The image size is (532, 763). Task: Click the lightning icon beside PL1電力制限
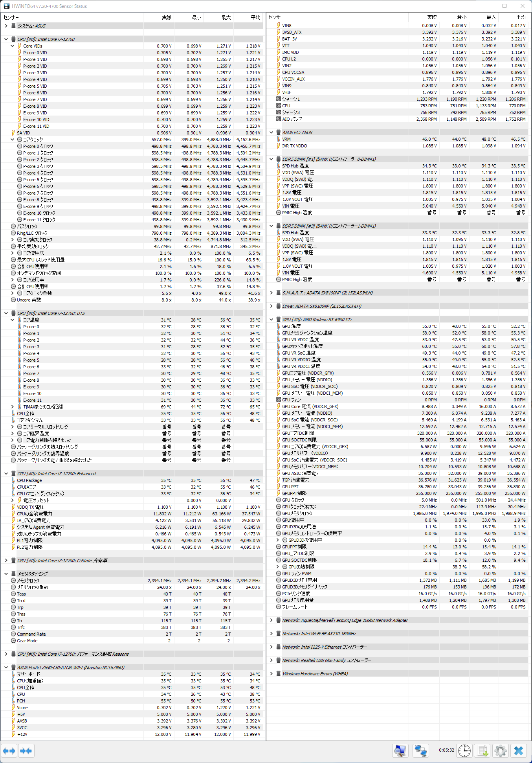point(13,541)
